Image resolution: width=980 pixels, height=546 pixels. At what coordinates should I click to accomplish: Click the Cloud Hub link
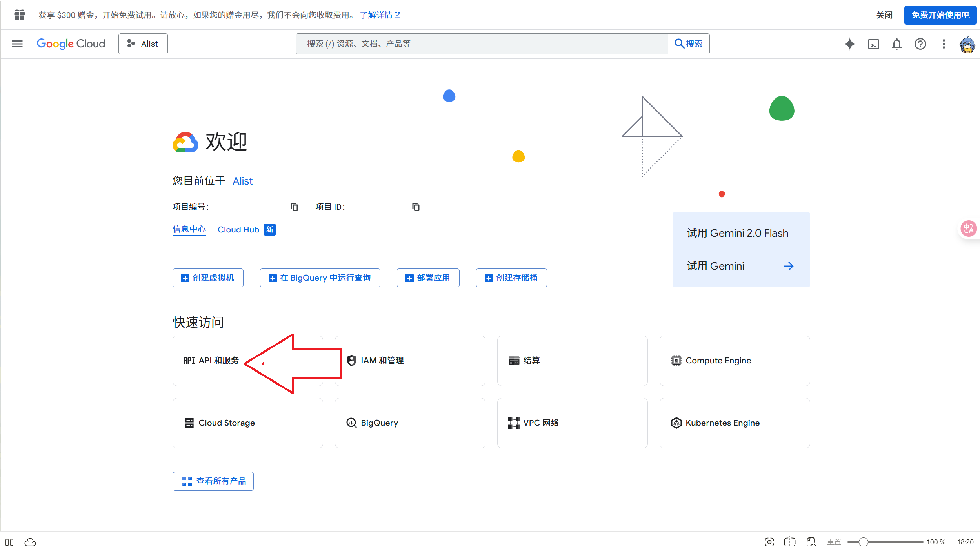238,230
